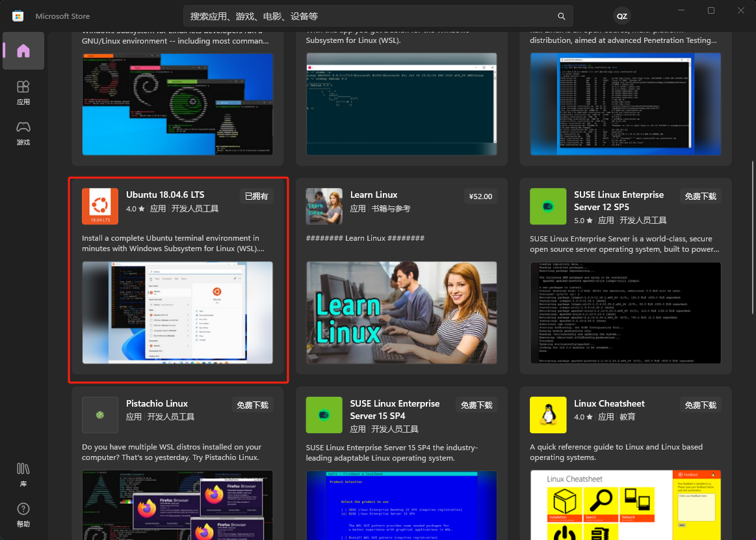Click the SUSE Linux Enterprise Server 12 SP5 icon

tap(548, 206)
